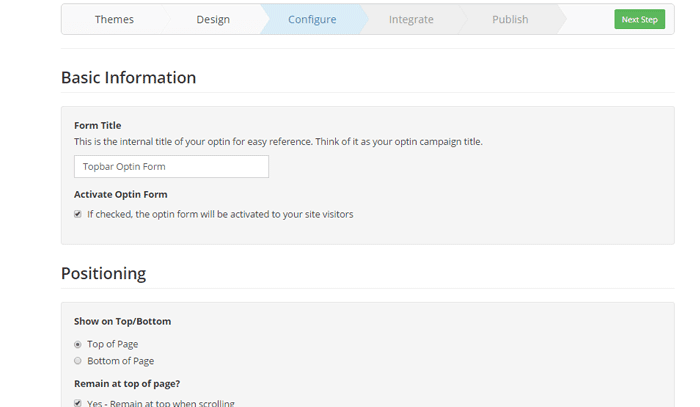Open the Design step tab
Screen dimensions: 700x407
tap(212, 19)
